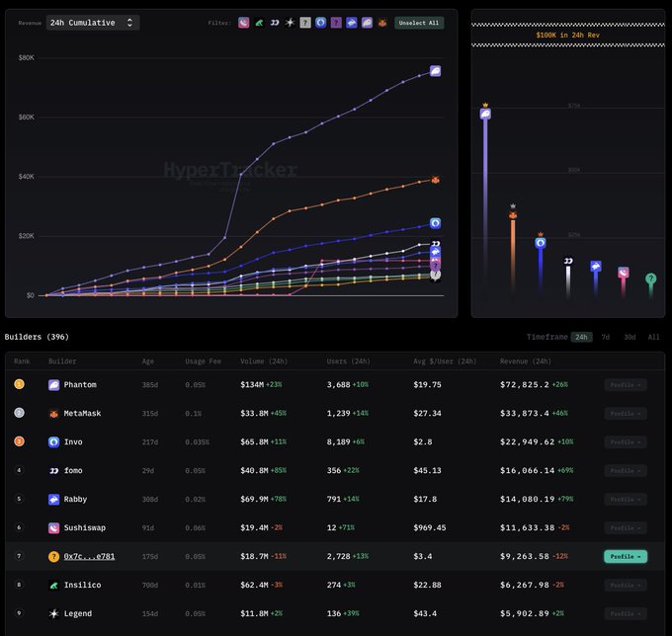Click Invo icon in builders table

pyautogui.click(x=53, y=442)
